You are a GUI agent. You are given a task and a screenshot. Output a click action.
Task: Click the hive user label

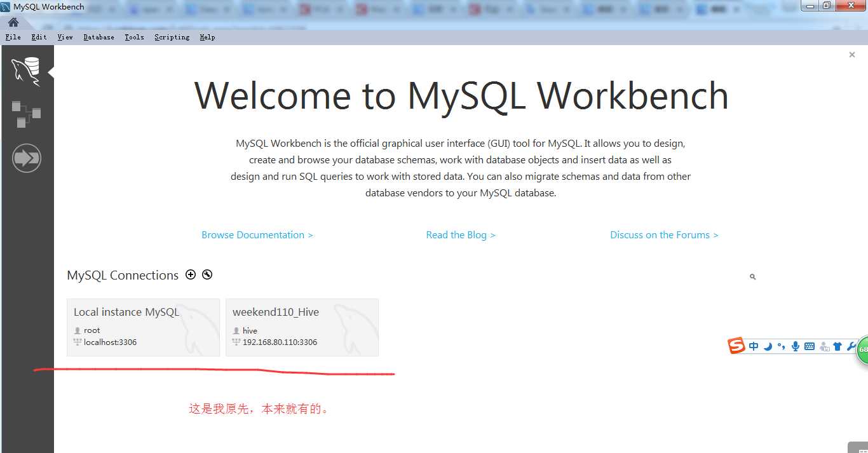pos(250,330)
